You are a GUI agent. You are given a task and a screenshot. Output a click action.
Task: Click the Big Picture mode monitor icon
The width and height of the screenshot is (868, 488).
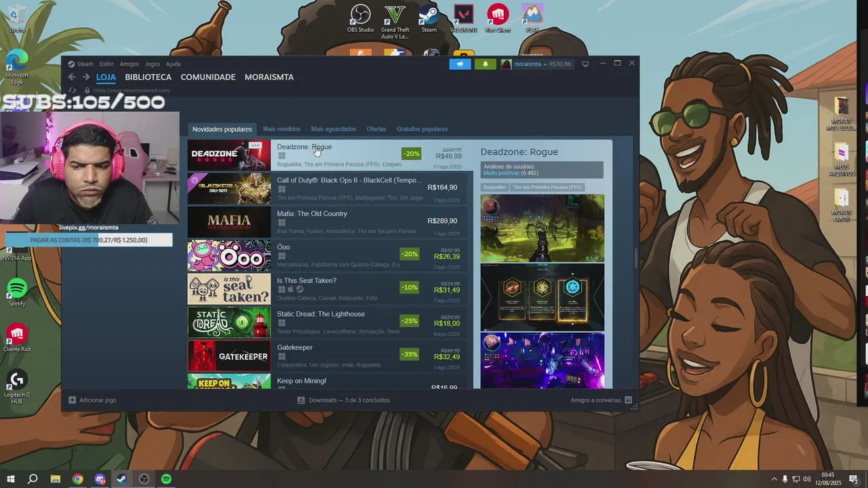[x=585, y=64]
